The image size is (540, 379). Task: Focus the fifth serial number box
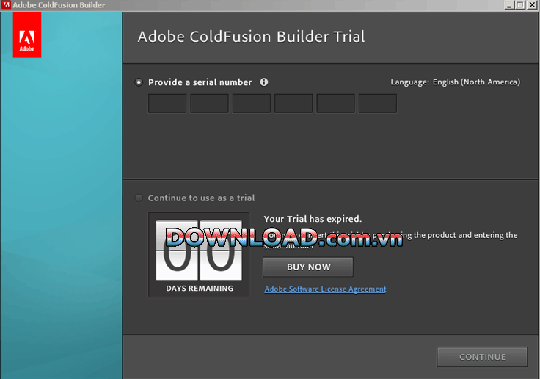[335, 103]
